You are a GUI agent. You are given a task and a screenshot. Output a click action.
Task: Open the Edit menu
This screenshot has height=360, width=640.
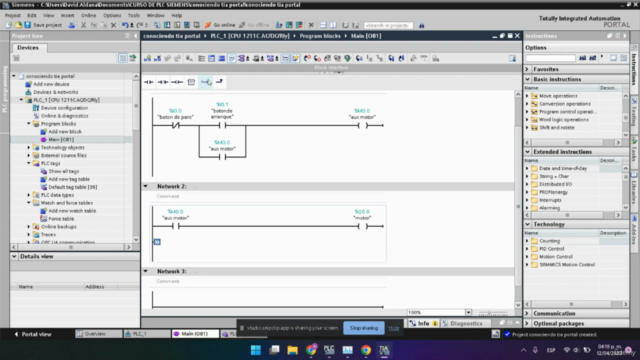tap(32, 15)
